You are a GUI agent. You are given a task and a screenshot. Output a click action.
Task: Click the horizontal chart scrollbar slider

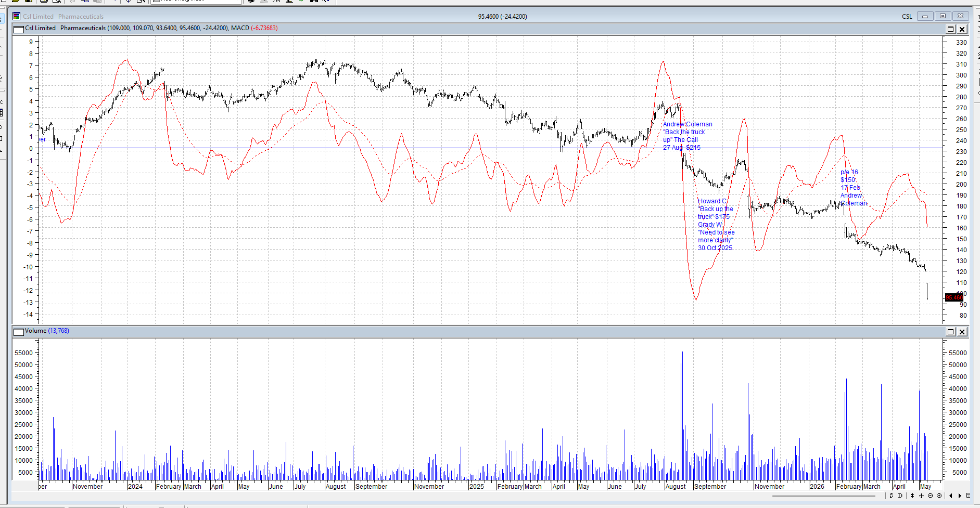click(824, 496)
